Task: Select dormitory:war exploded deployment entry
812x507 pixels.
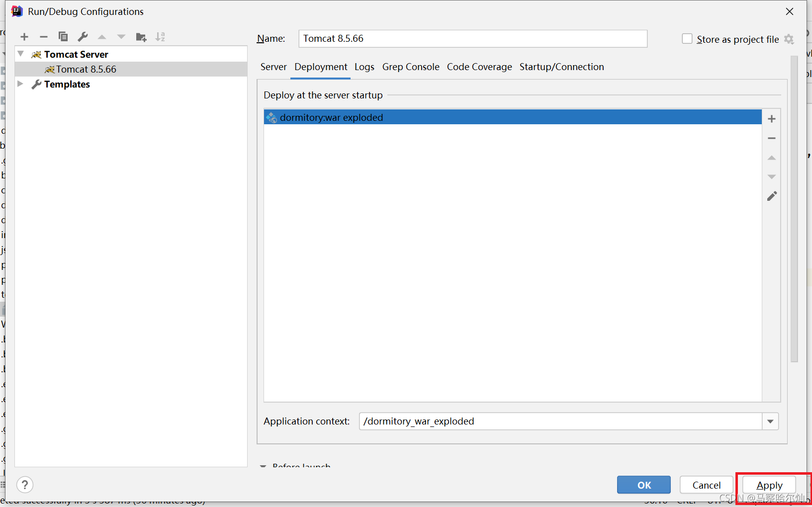Action: (513, 117)
